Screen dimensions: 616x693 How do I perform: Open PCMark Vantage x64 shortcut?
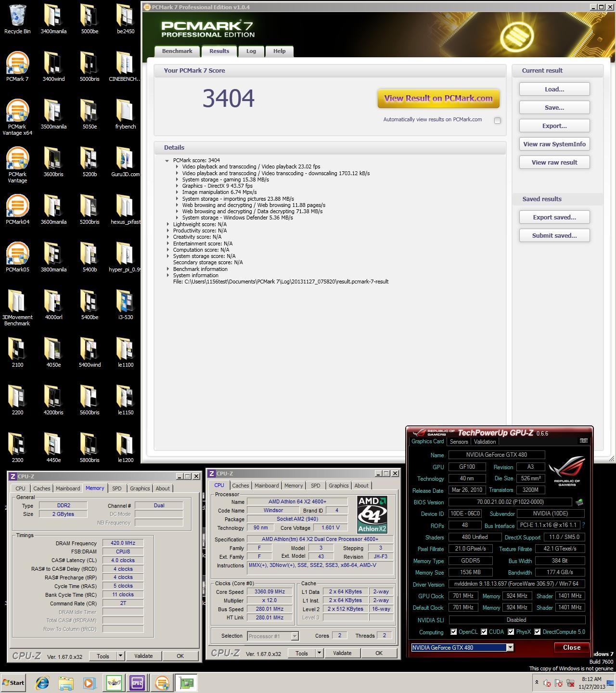(17, 117)
